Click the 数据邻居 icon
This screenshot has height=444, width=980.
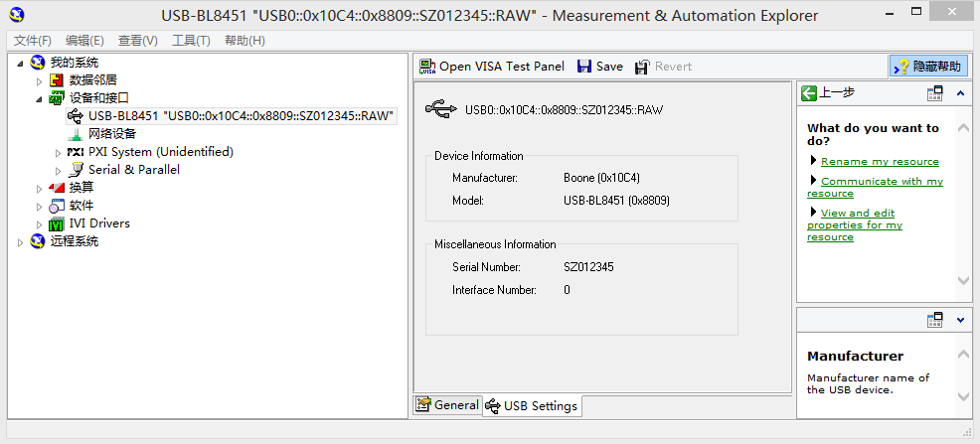[x=57, y=80]
